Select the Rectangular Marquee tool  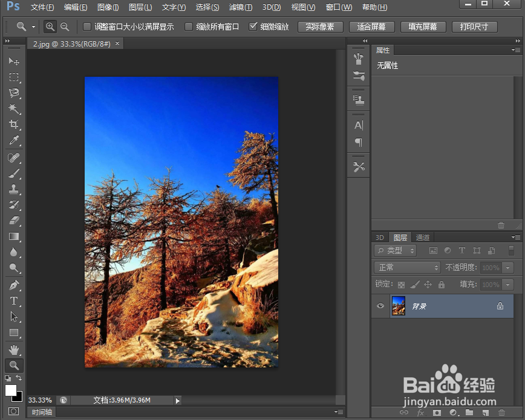13,77
